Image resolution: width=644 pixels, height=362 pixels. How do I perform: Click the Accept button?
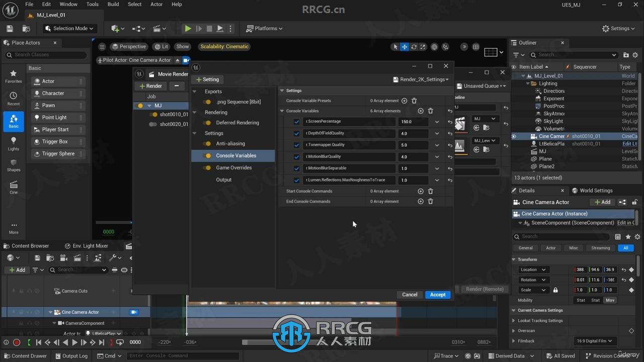tap(438, 295)
